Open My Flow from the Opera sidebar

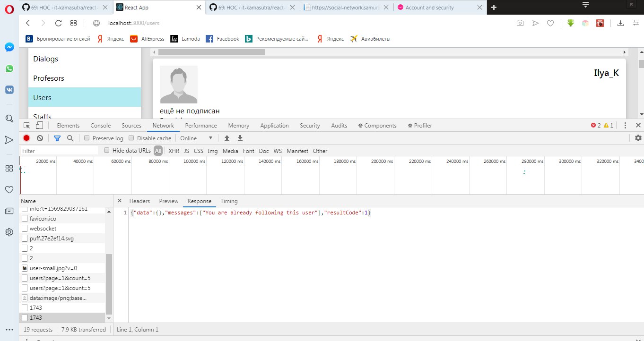click(9, 140)
